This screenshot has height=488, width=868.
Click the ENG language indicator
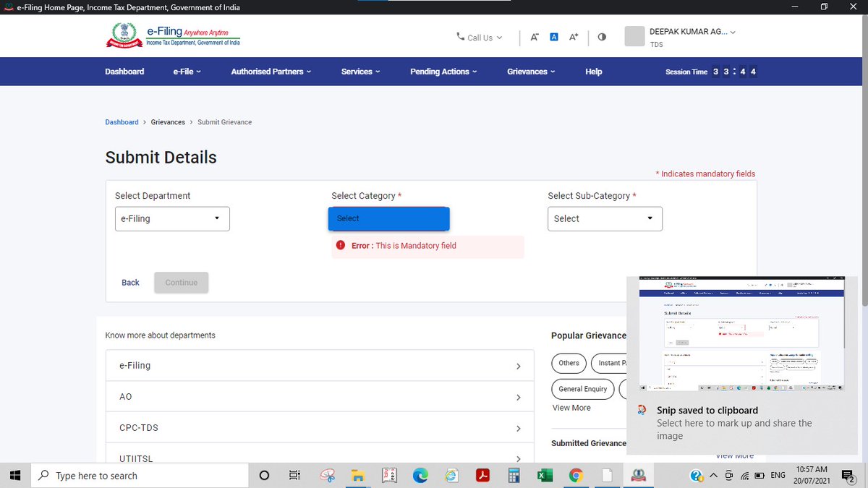tap(778, 475)
